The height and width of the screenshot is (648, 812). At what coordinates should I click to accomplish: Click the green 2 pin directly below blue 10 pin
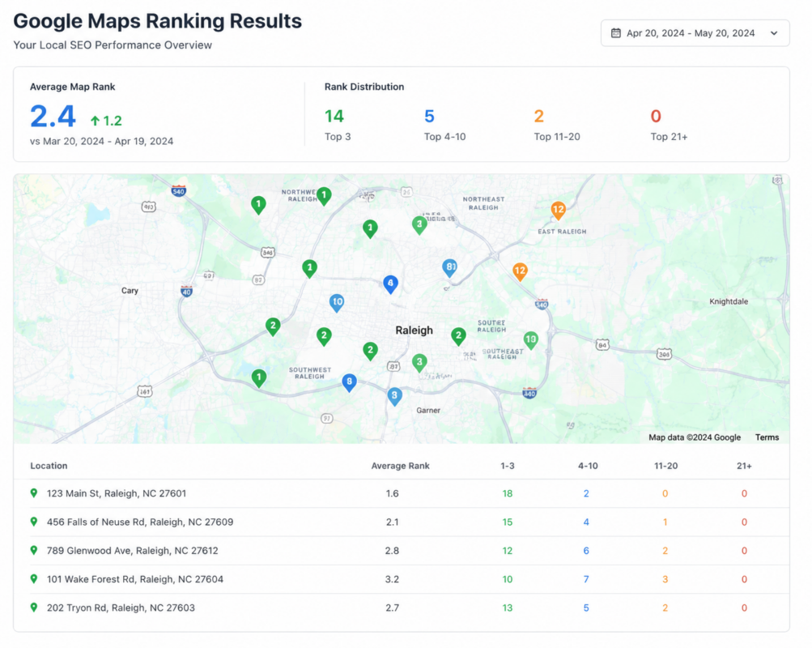(x=324, y=337)
